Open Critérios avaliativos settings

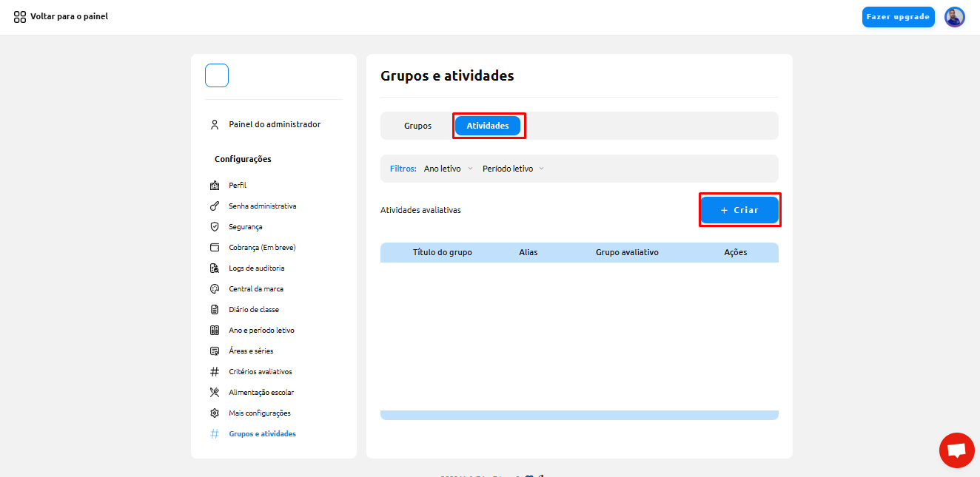coord(261,372)
